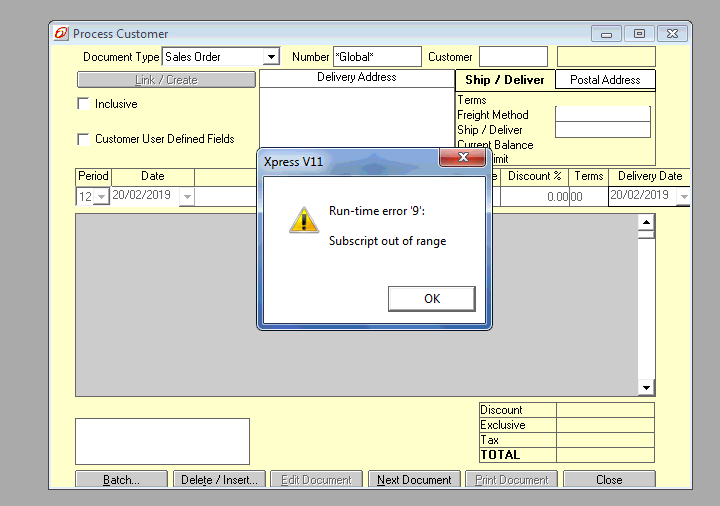The height and width of the screenshot is (506, 720).
Task: Enable the Inclusive checkbox
Action: 84,104
